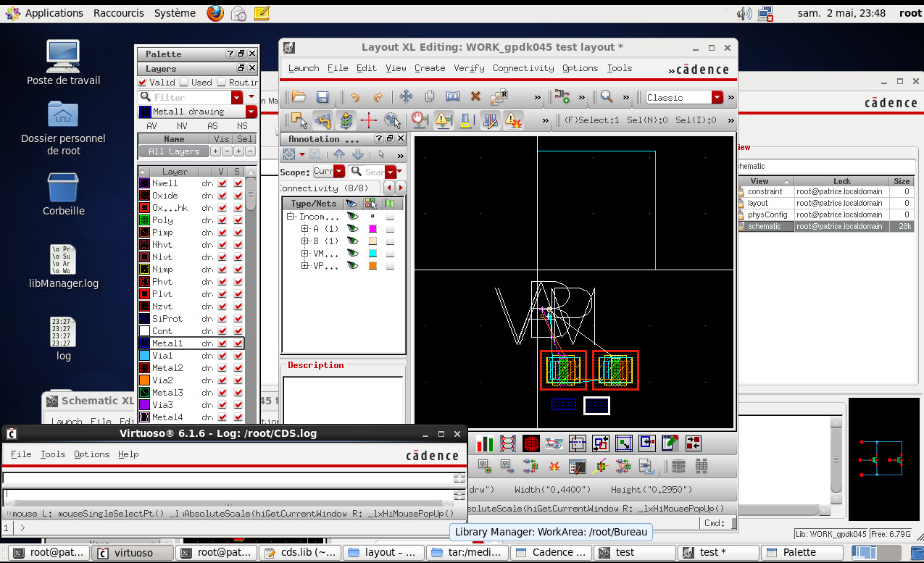Image resolution: width=924 pixels, height=563 pixels.
Task: Click the bar chart icon in bottom toolbar
Action: point(485,443)
